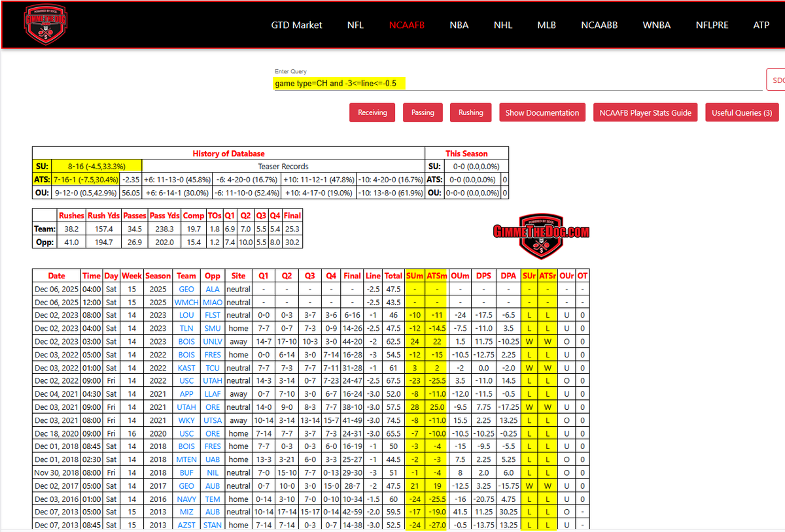Switch to the NFL tab
This screenshot has height=532, width=785.
pos(355,25)
